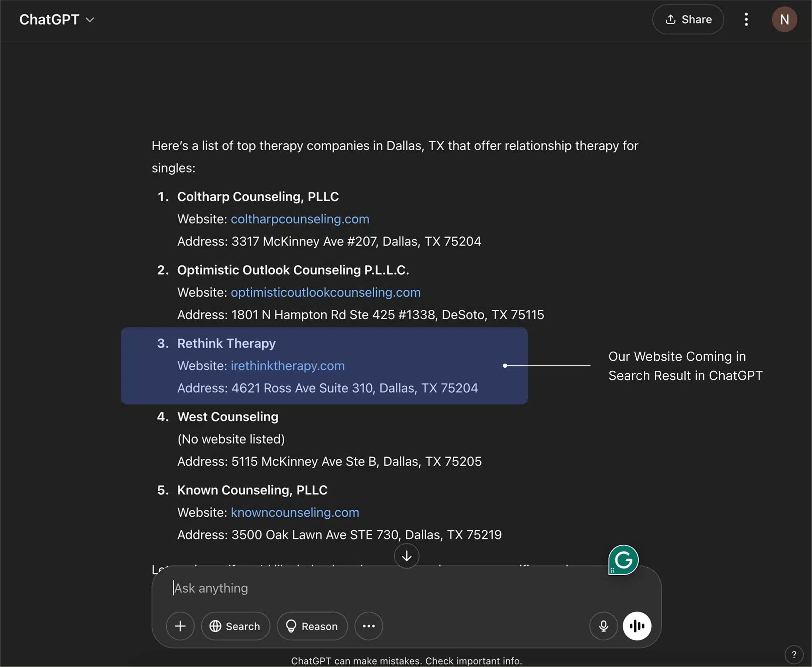
Task: Open the ChatGPT model selector dropdown
Action: 57,20
